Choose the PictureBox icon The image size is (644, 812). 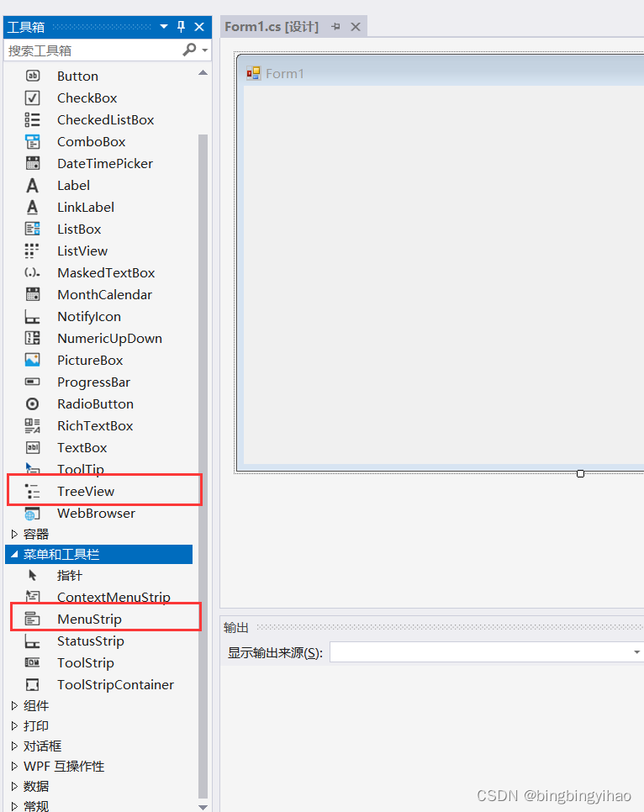point(33,360)
